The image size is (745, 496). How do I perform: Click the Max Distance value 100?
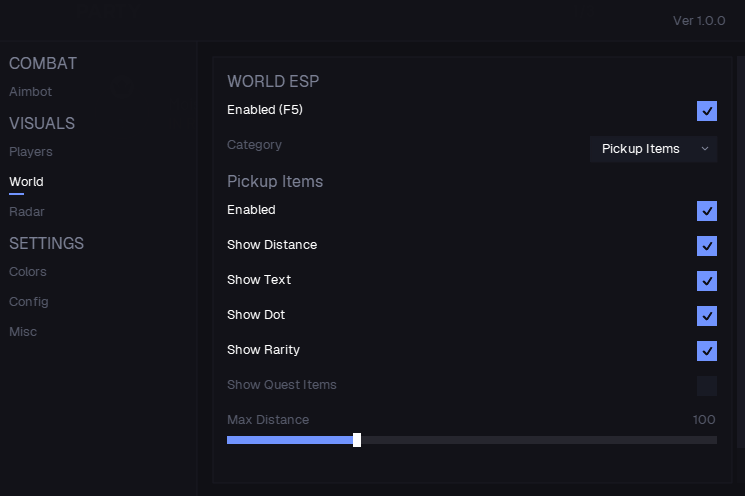[704, 420]
